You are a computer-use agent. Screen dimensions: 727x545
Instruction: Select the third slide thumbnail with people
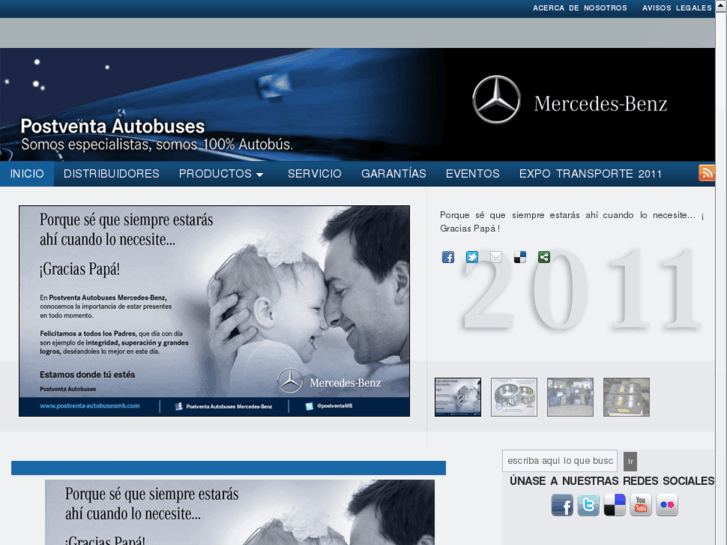[x=570, y=397]
